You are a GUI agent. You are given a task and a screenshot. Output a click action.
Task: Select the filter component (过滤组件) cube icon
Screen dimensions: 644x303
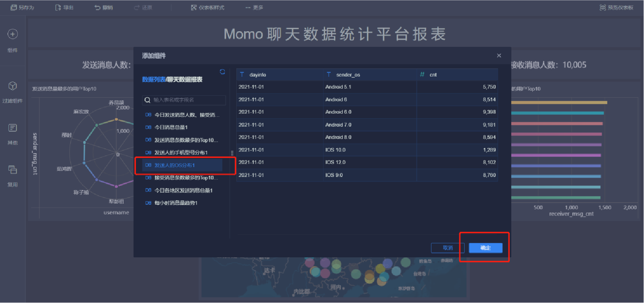(x=12, y=86)
